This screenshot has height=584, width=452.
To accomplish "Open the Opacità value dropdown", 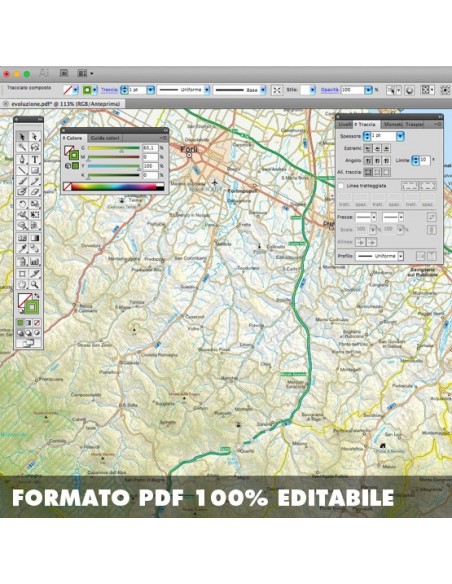I will [x=368, y=90].
